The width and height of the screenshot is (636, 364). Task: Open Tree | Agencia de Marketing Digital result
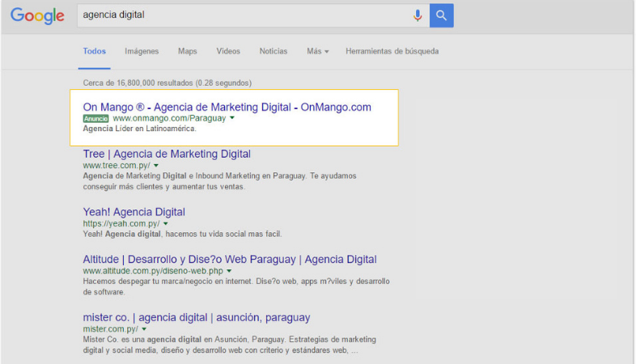[x=167, y=154]
